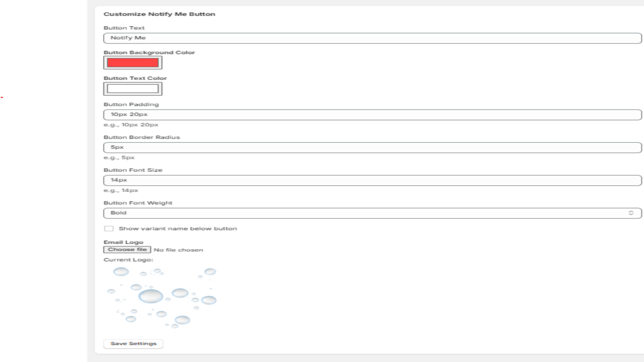Focus the Button Padding input field

pos(372,115)
